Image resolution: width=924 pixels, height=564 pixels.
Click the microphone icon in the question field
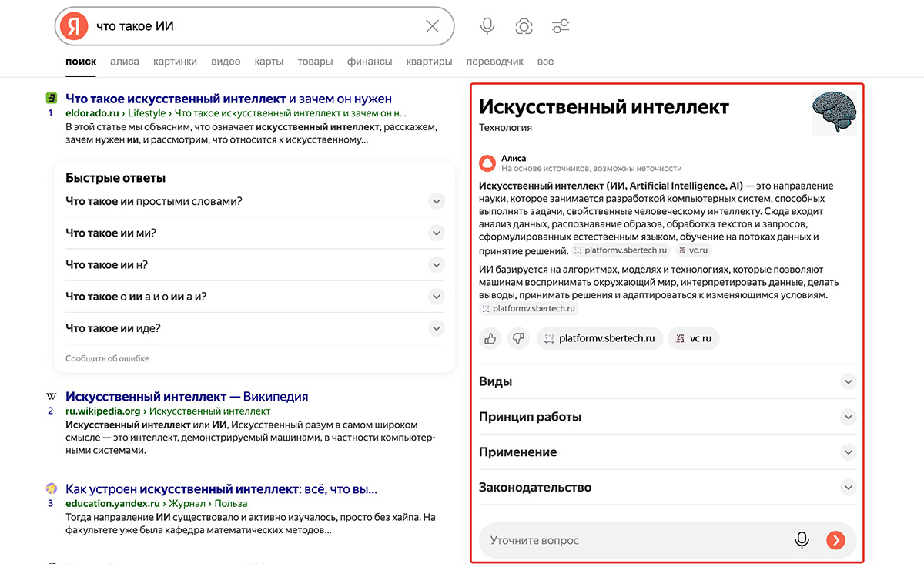pos(802,540)
